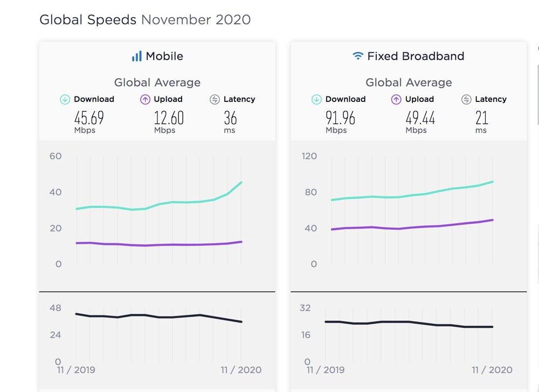Screen dimensions: 539x392
Task: Click the Global Speeds November 2020 title
Action: click(x=145, y=20)
